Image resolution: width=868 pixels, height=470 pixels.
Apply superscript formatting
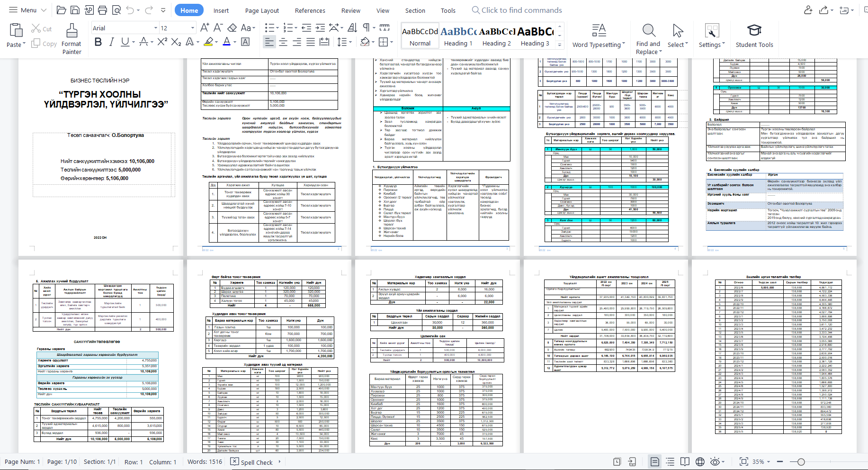(x=162, y=42)
